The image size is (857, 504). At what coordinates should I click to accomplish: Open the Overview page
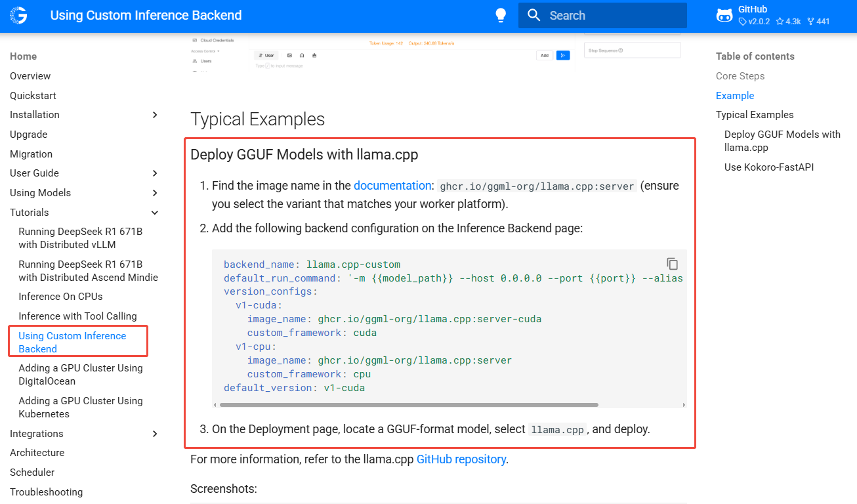[x=30, y=76]
